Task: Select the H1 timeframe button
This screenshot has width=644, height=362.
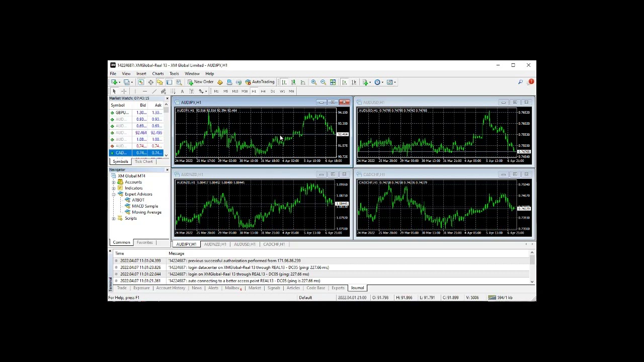Action: [x=254, y=91]
